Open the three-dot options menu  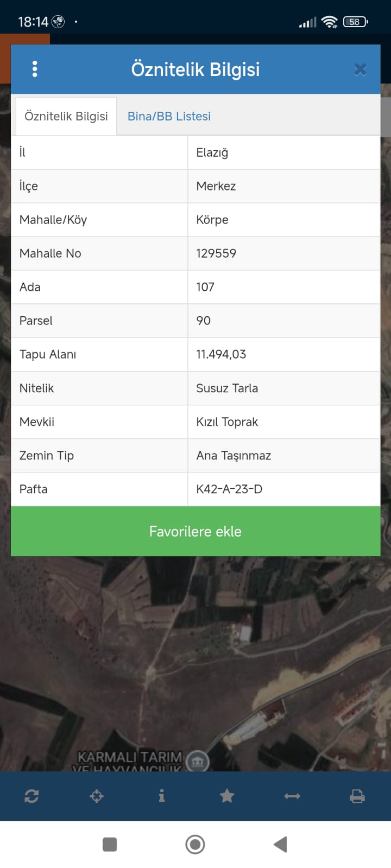click(x=35, y=69)
